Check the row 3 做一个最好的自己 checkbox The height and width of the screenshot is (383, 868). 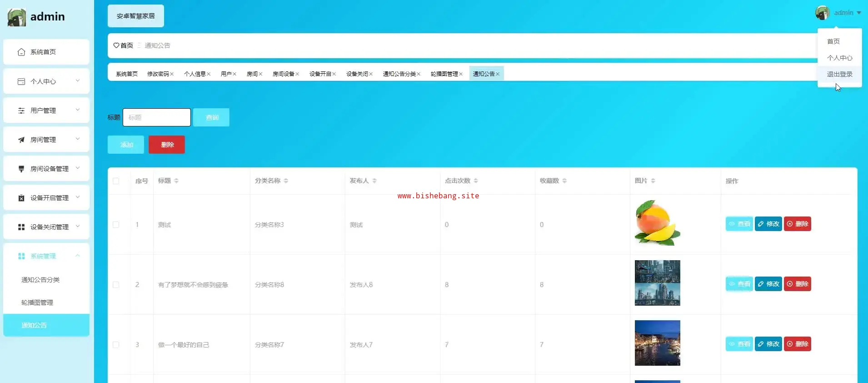(x=116, y=345)
